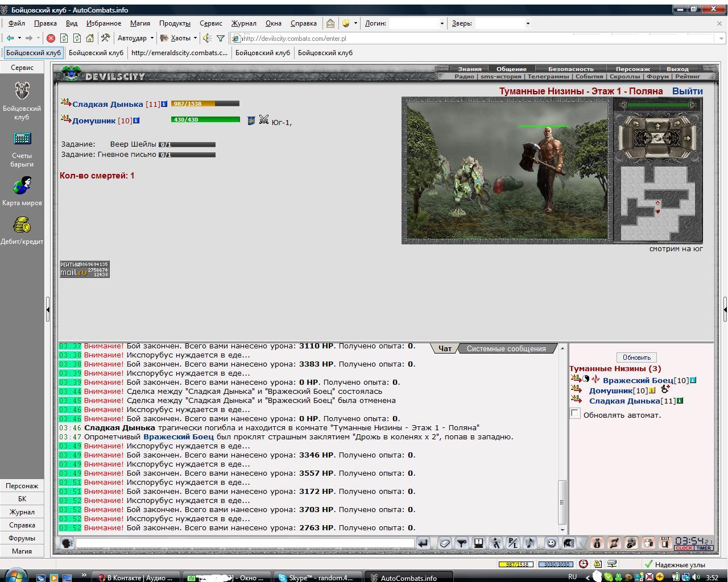Click the center refresh button on navigation pad
728x582 pixels.
658,138
